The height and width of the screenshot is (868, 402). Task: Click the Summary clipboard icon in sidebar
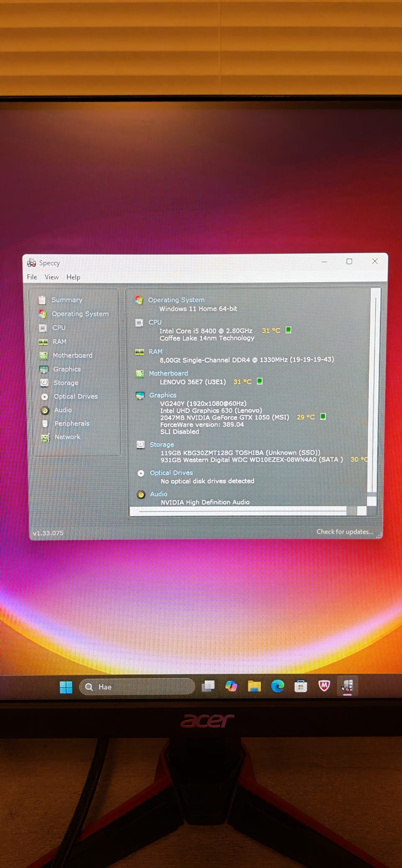click(42, 300)
